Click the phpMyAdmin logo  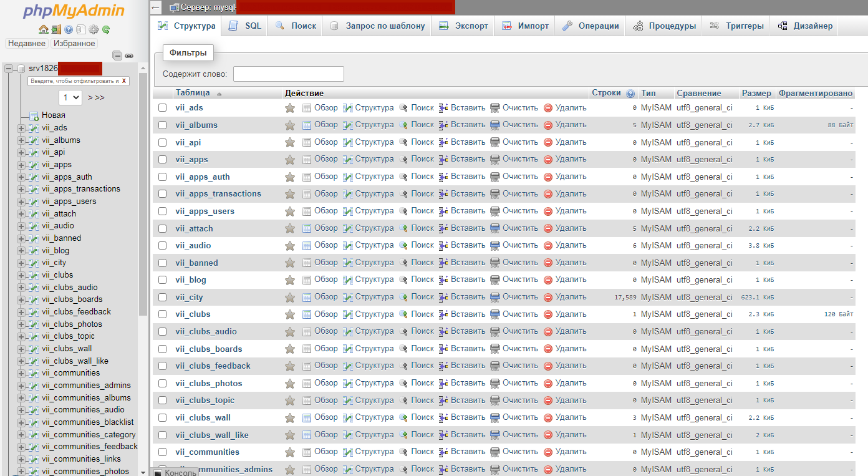click(74, 11)
